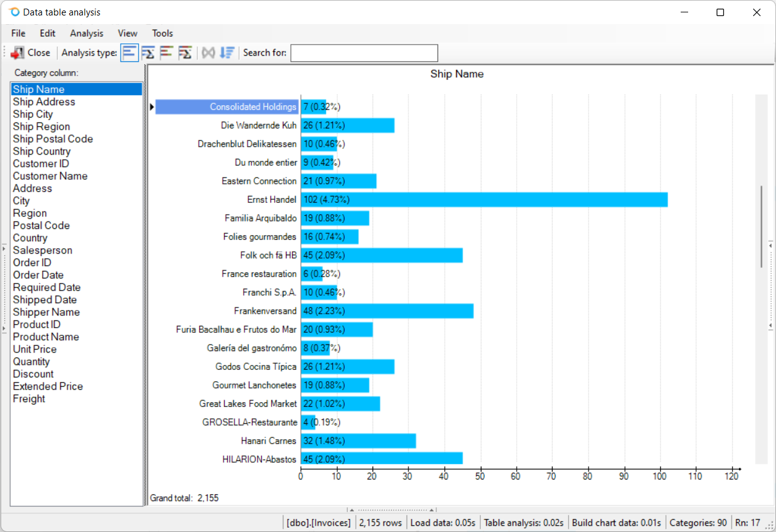This screenshot has width=776, height=532.
Task: Select the second Analysis type icon with sigma
Action: click(148, 53)
